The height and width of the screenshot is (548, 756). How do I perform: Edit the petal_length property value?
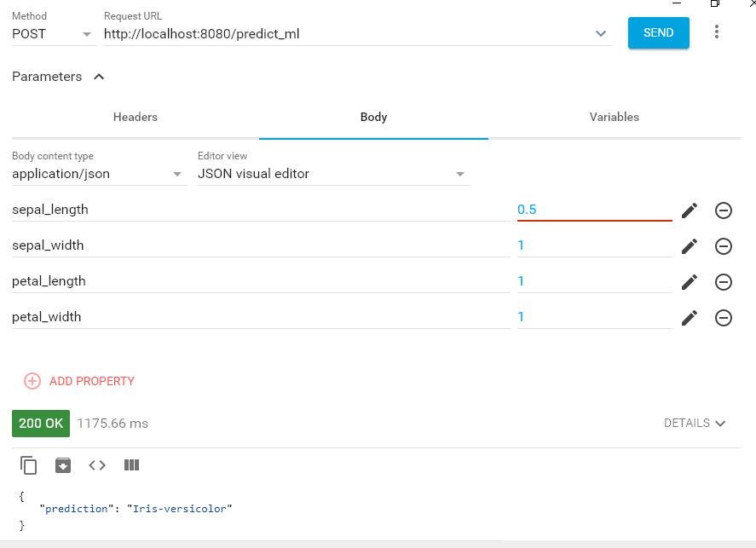[690, 282]
